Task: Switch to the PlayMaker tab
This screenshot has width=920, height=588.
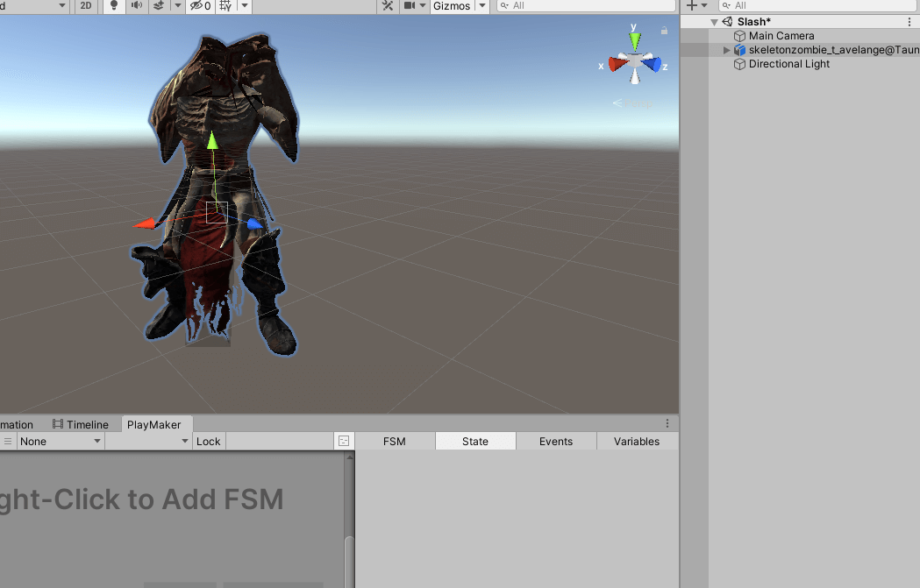Action: 154,424
